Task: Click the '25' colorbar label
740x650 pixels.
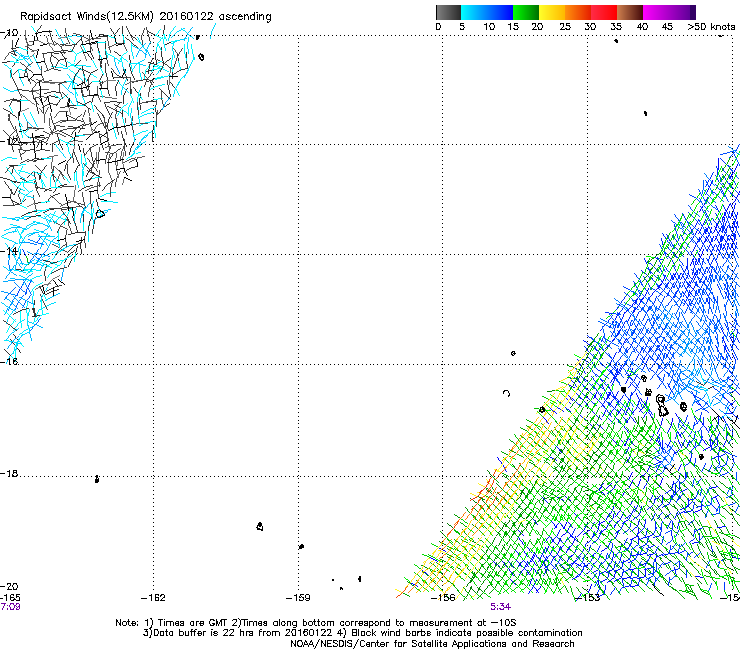Action: point(565,27)
